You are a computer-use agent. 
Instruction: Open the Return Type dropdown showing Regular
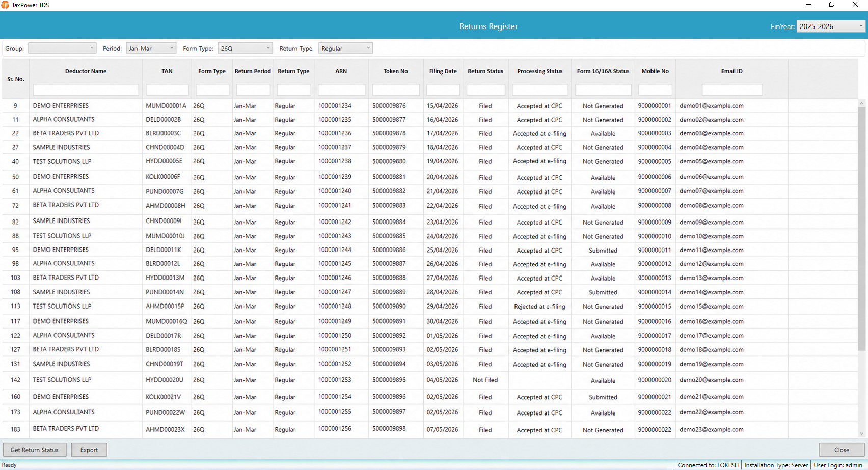[345, 48]
